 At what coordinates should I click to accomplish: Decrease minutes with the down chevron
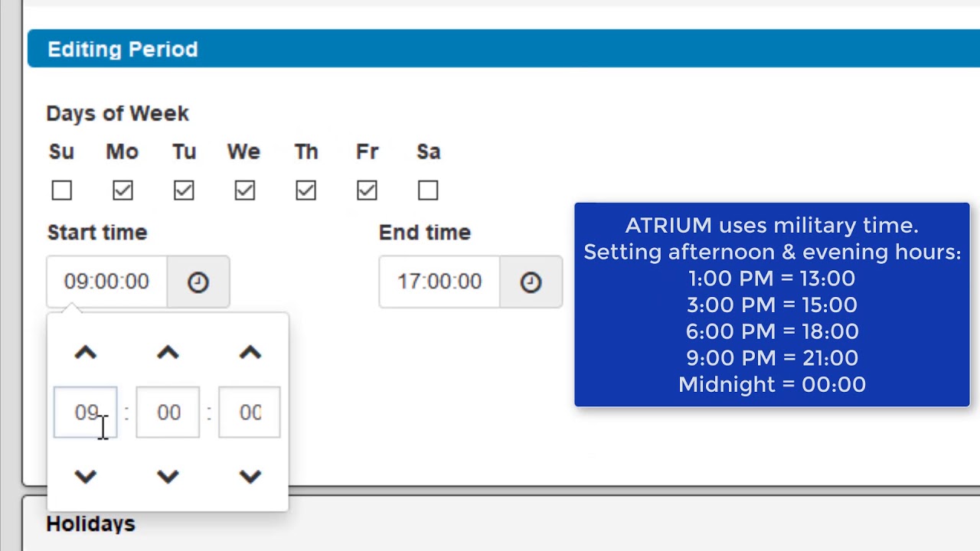pyautogui.click(x=168, y=477)
